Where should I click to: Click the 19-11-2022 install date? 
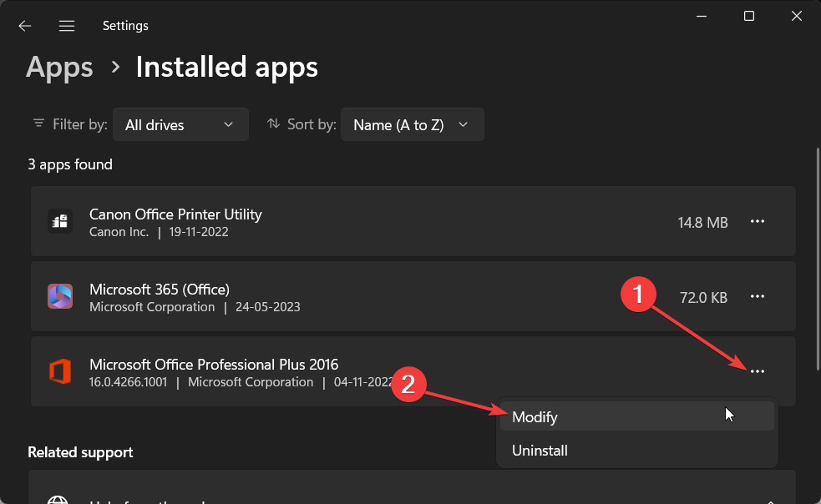[199, 232]
